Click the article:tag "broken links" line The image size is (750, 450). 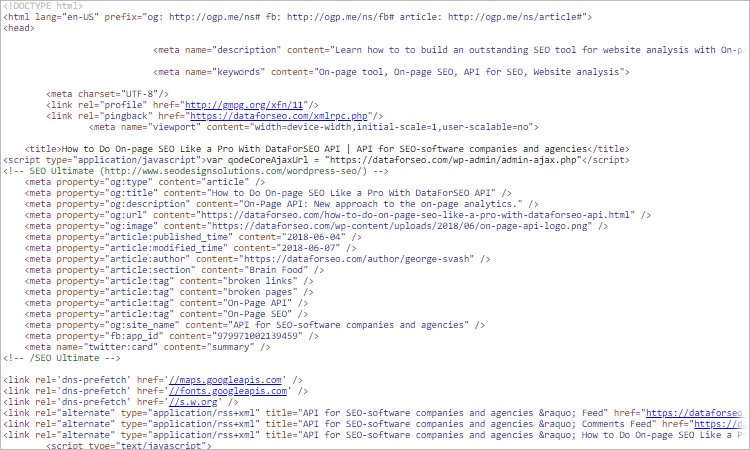tap(169, 281)
